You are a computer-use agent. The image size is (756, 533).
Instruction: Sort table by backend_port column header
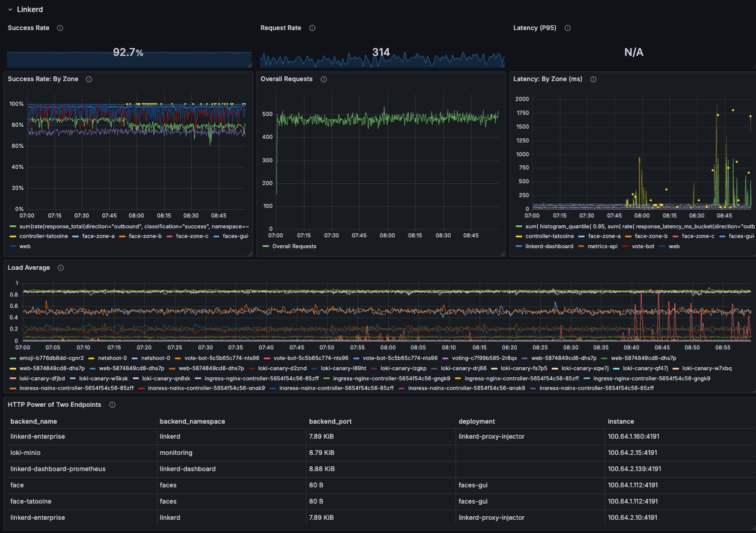pos(331,422)
